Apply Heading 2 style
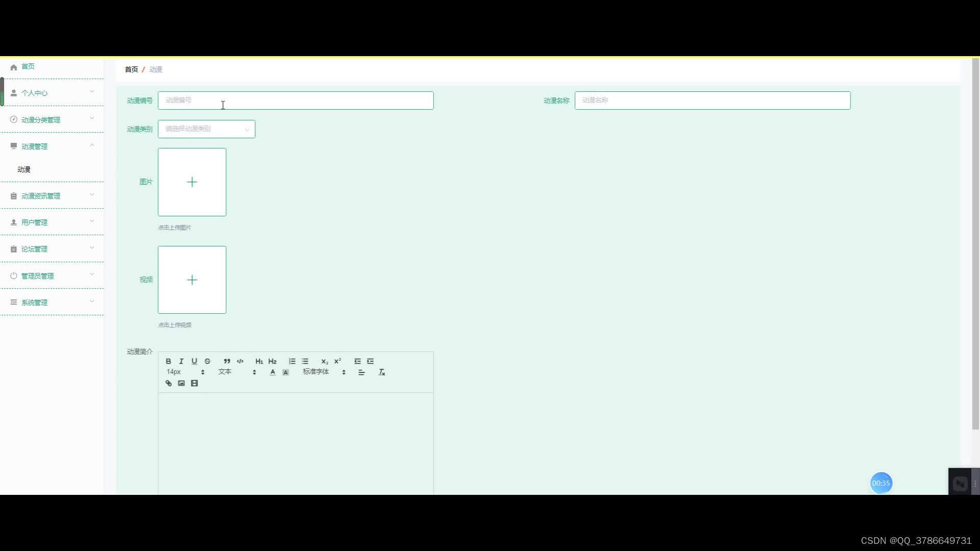Screen dimensions: 980x551 (273, 361)
